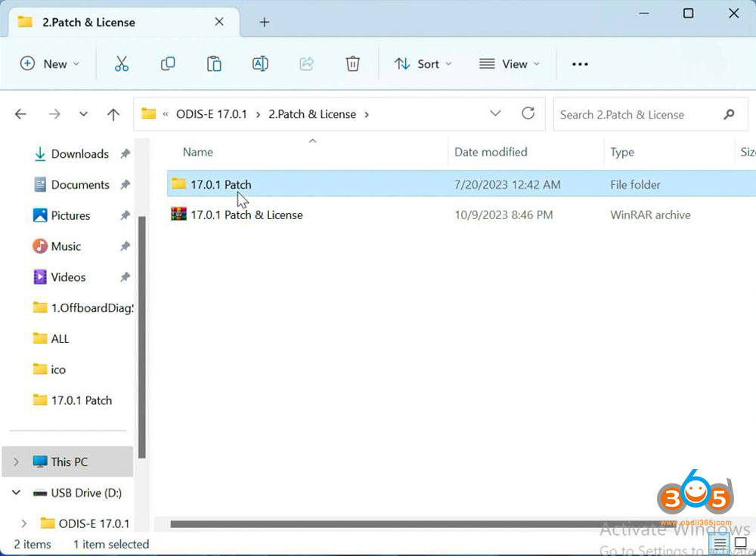Open the New item menu
The height and width of the screenshot is (556, 756).
pyautogui.click(x=50, y=63)
